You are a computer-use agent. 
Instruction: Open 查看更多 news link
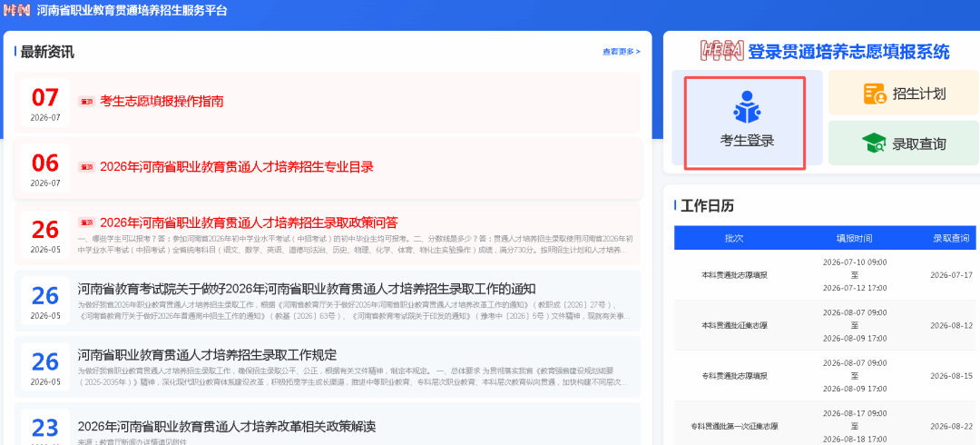click(x=622, y=52)
